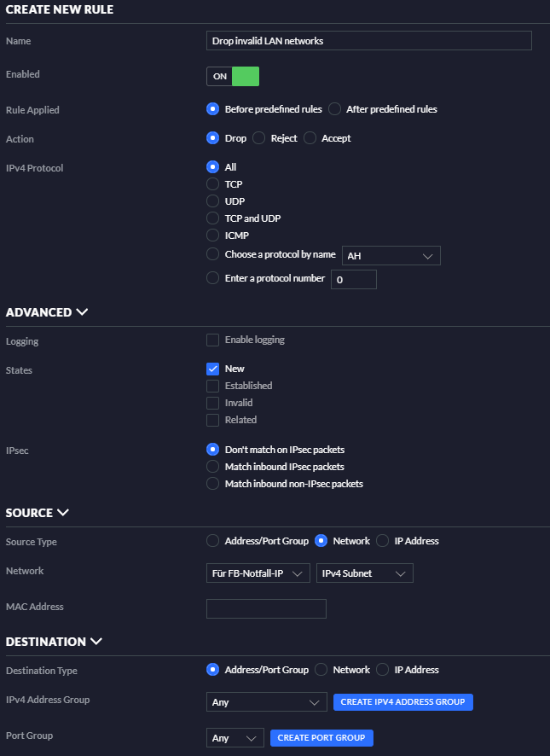Click Create IPv4 Address Group button

pyautogui.click(x=403, y=702)
